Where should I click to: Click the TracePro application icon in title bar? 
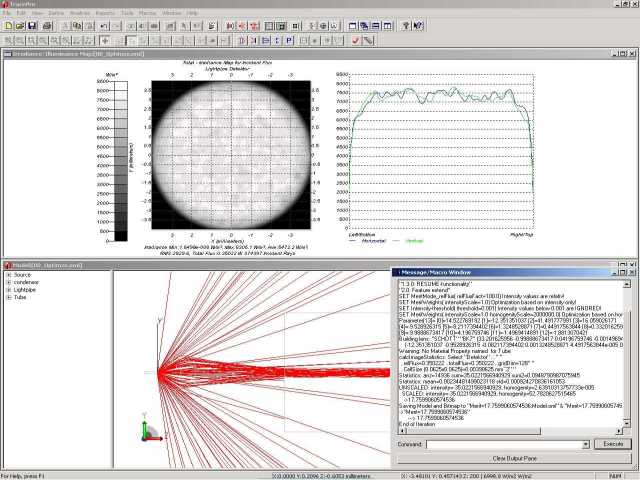click(x=4, y=4)
